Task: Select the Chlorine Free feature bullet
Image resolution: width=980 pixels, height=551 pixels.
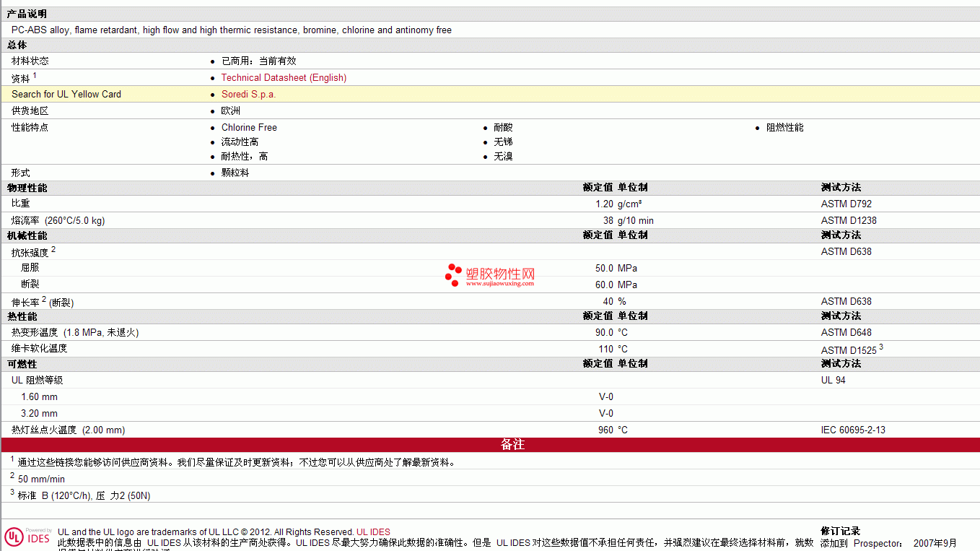Action: [249, 127]
